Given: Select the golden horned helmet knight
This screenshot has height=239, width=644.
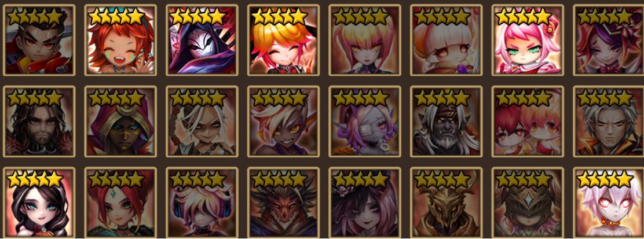Looking at the screenshot, I should [x=446, y=203].
